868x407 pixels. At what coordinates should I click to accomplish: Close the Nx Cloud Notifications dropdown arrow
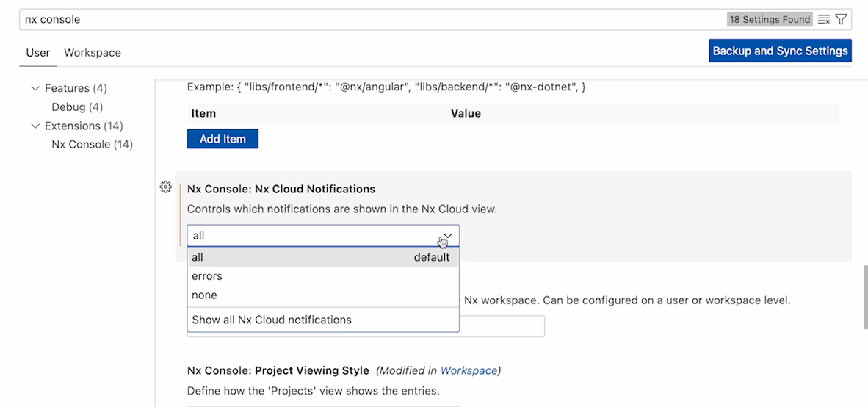click(x=447, y=236)
